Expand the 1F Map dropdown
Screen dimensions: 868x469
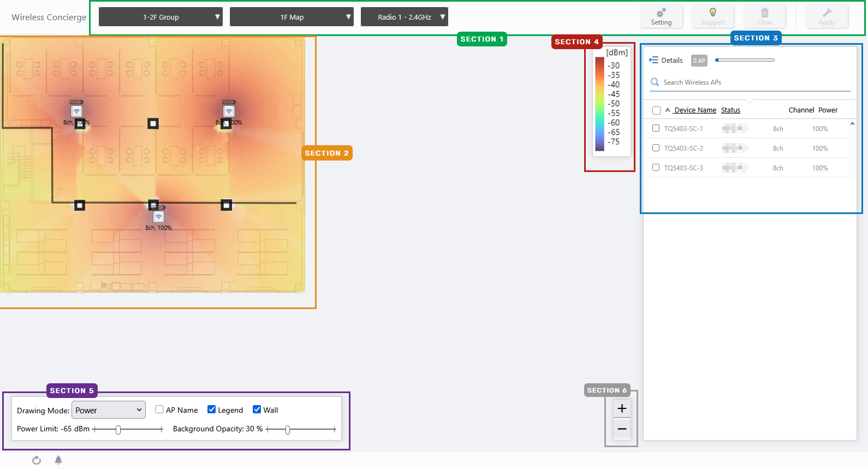tap(292, 17)
